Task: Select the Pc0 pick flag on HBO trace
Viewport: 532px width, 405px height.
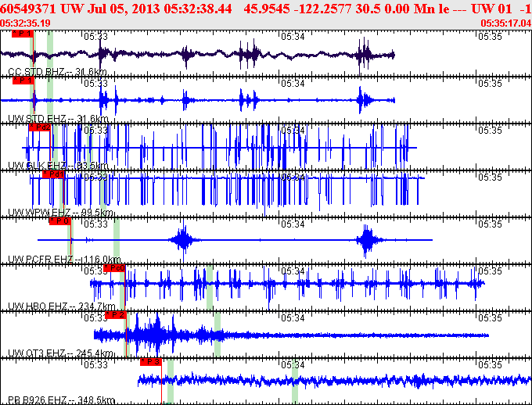Action: click(x=114, y=268)
